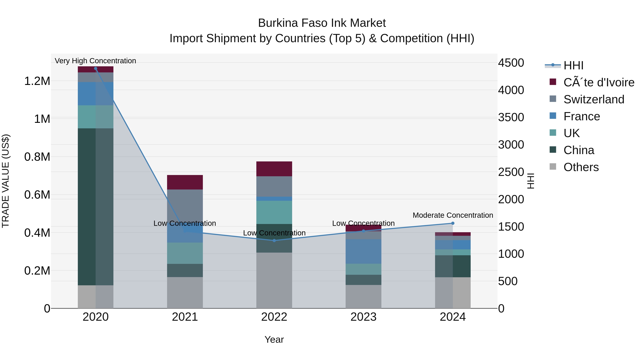Screen dimensions: 644x362
Task: Click the Côte d'Ivoire maroon legend swatch
Action: point(553,82)
